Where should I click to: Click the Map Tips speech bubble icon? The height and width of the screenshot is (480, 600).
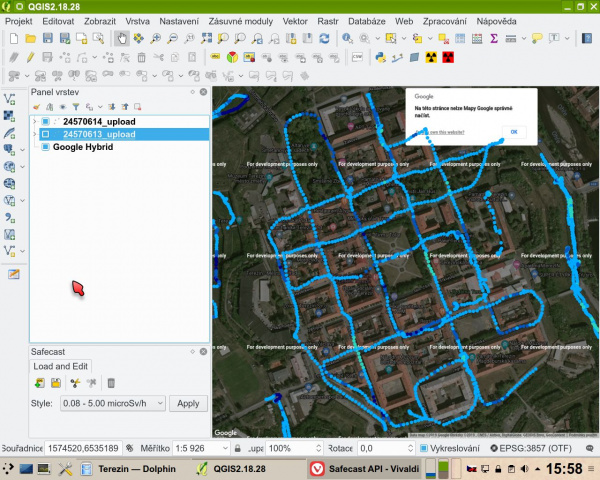(x=537, y=38)
